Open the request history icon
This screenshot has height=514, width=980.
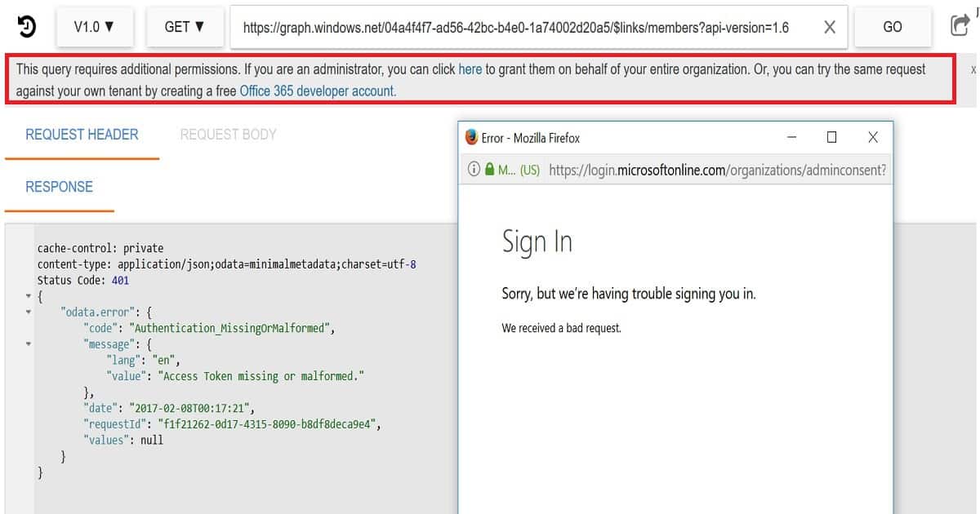[x=26, y=27]
